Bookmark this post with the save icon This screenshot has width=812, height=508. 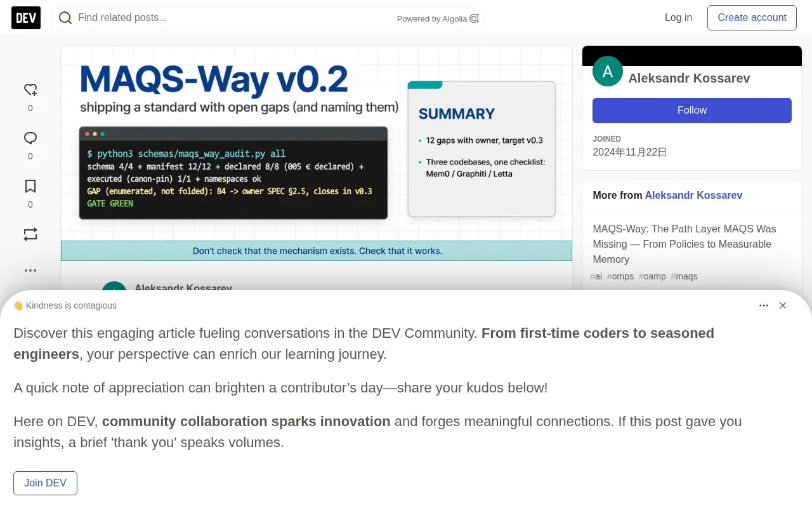point(30,186)
